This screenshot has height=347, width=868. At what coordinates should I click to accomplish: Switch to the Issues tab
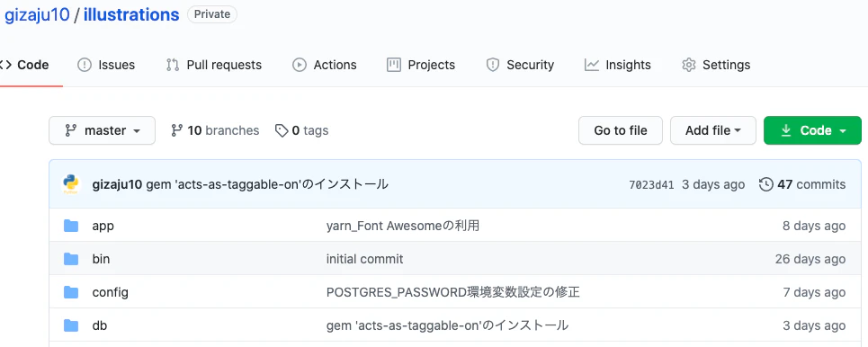pos(106,65)
